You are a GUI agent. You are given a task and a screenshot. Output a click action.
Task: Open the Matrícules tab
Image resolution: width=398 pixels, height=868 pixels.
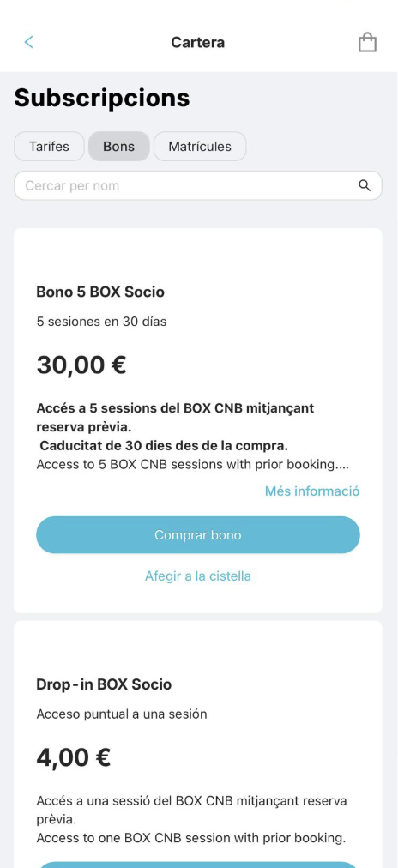(200, 146)
